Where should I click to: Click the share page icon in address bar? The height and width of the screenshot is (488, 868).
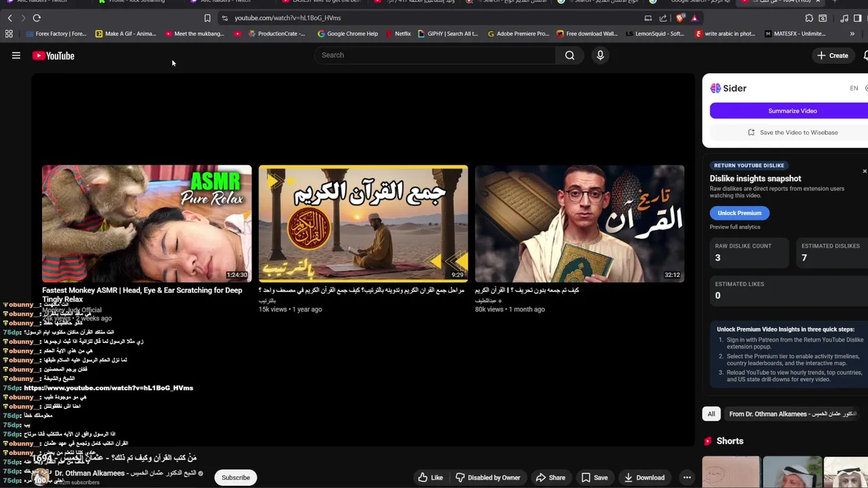click(663, 18)
